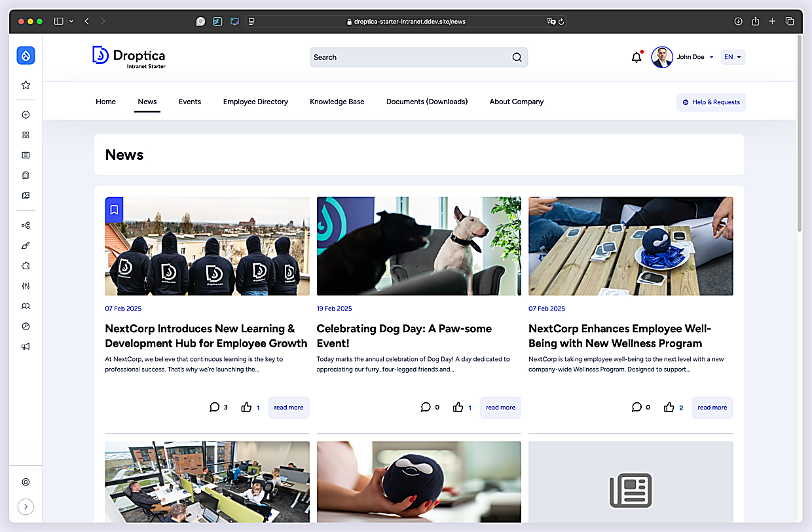Open the Media image icon in the sidebar
This screenshot has width=812, height=532.
26,195
